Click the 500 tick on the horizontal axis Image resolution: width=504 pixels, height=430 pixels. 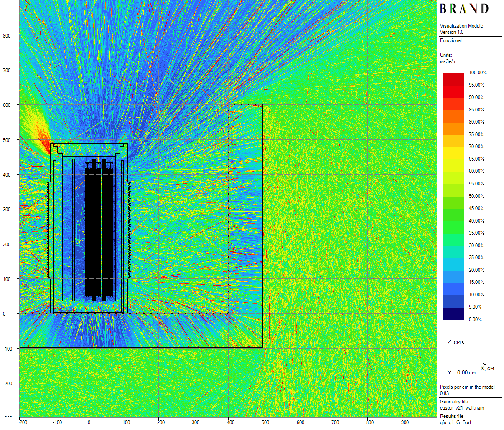[265, 422]
